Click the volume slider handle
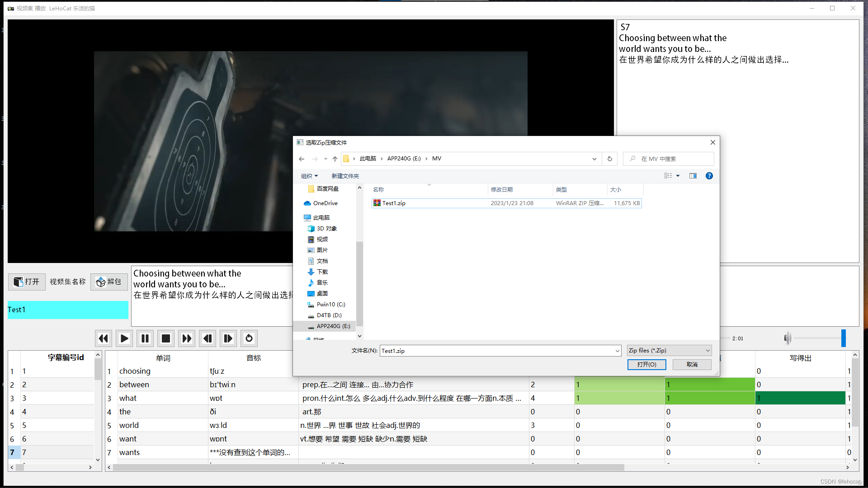The image size is (868, 488). [843, 338]
